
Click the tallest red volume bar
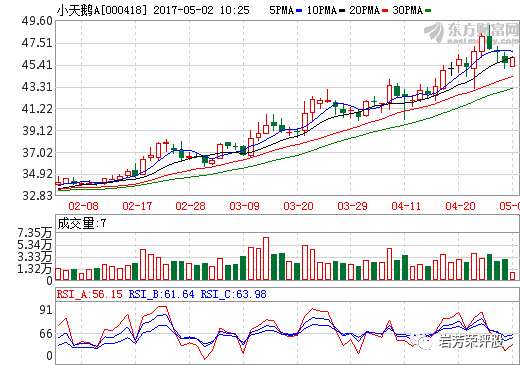[x=266, y=259]
